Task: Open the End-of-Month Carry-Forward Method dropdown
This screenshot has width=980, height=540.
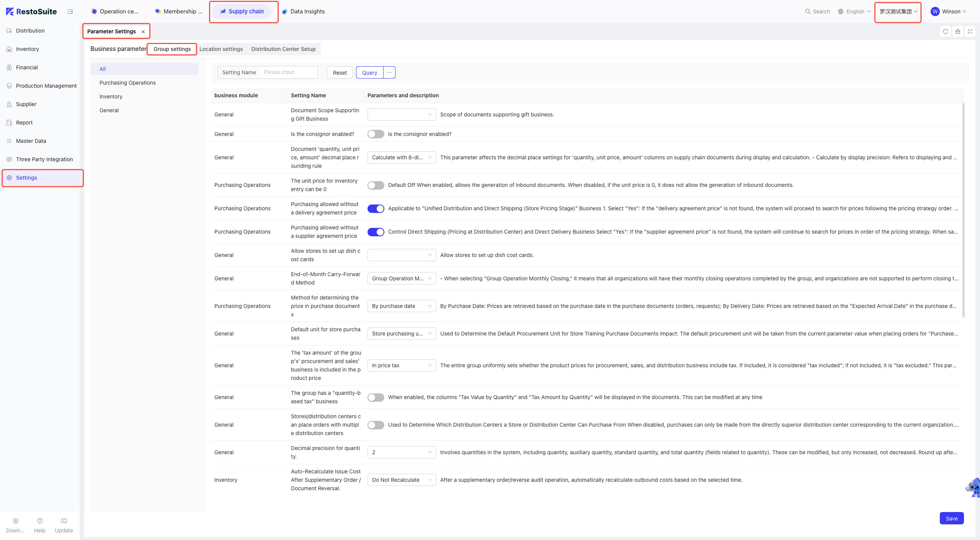Action: pos(402,278)
